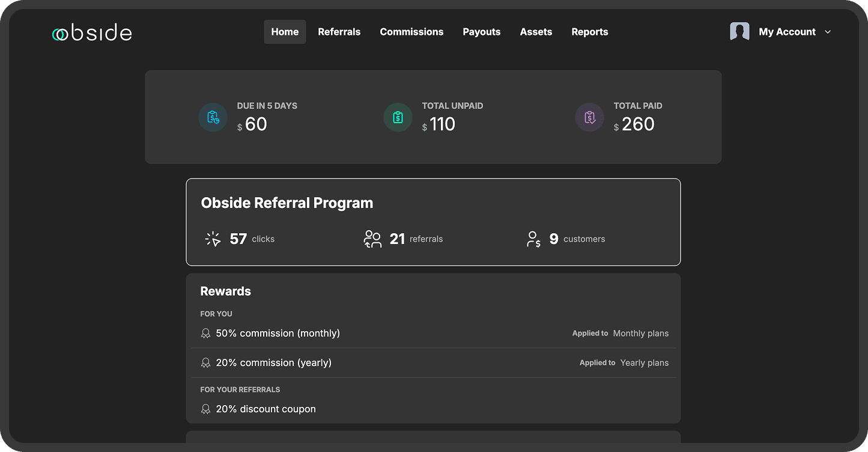Viewport: 868px width, 452px height.
Task: Click the 20% commission yearly badge icon
Action: click(206, 362)
